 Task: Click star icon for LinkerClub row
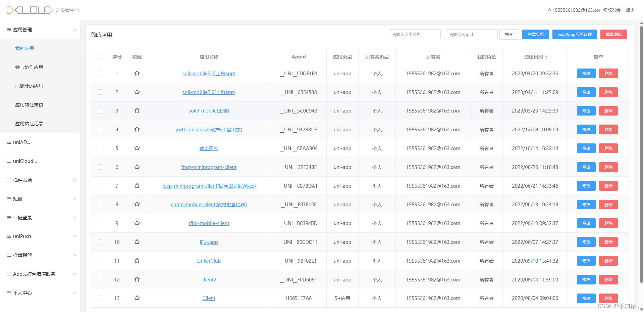pyautogui.click(x=137, y=261)
